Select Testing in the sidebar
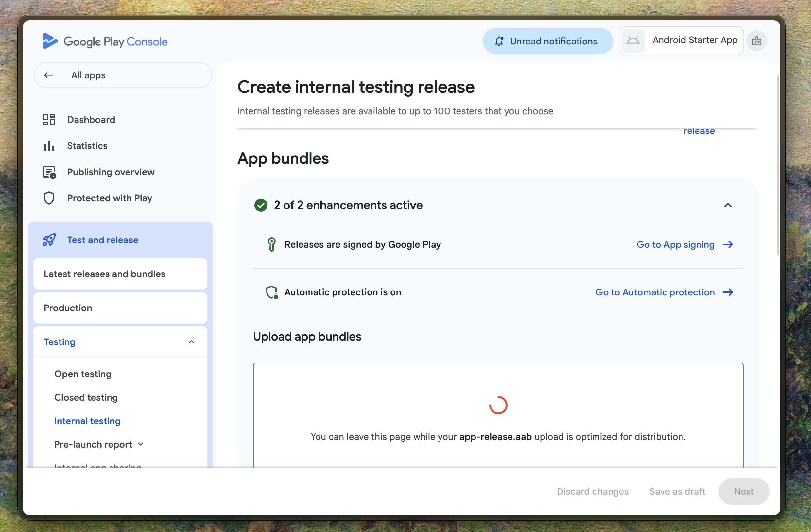Viewport: 811px width, 532px height. [x=120, y=341]
